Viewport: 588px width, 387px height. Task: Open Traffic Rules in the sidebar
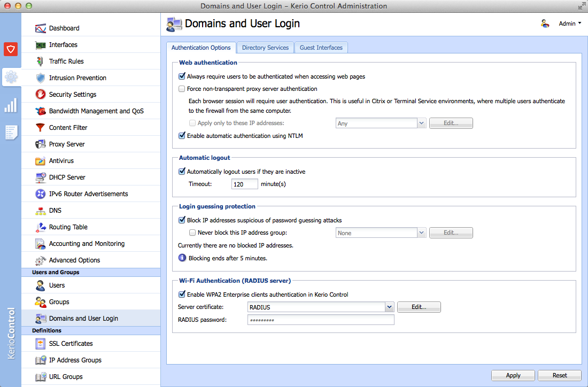(91, 61)
